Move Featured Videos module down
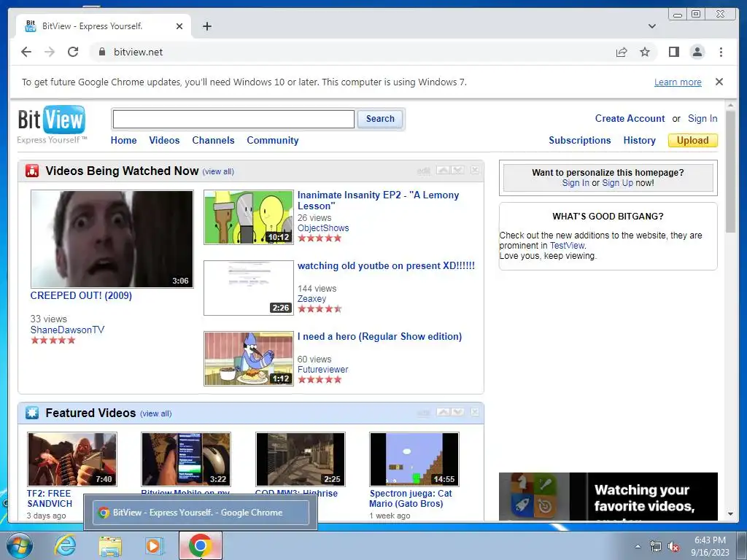This screenshot has height=560, width=747. (x=457, y=412)
